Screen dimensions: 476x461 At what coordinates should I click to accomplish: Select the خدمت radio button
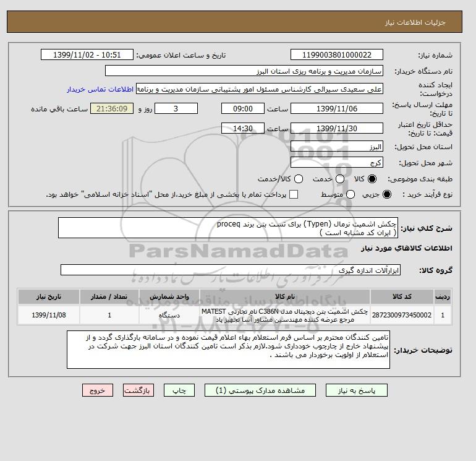click(340, 179)
